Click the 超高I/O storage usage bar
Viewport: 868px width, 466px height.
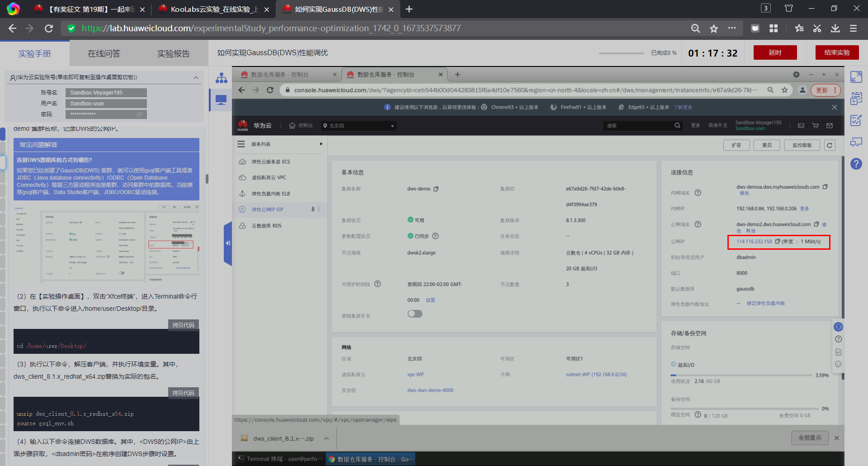(x=741, y=375)
